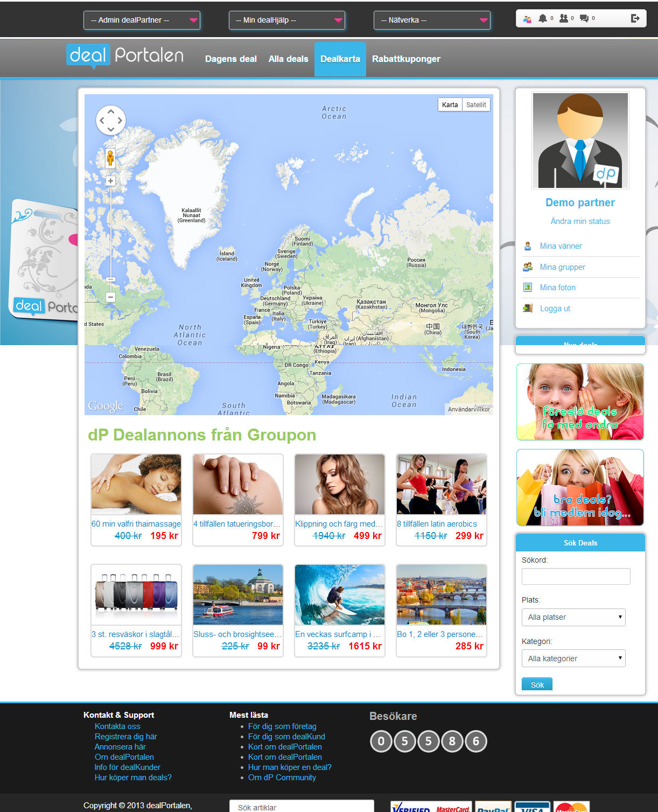Click the Sök button

[537, 685]
